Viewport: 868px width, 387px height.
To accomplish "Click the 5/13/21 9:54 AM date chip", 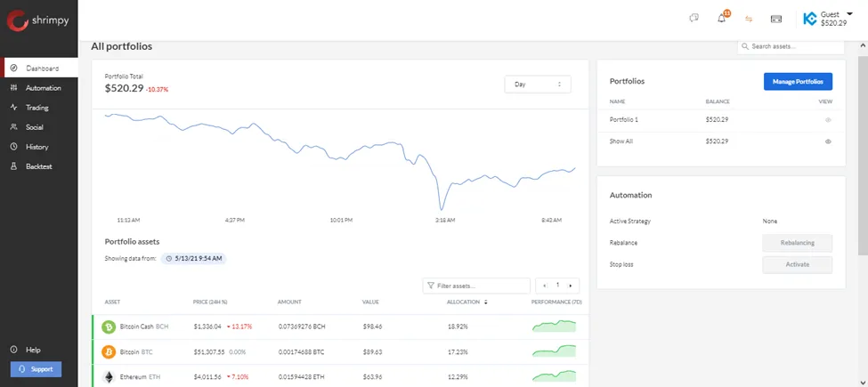I will [194, 258].
